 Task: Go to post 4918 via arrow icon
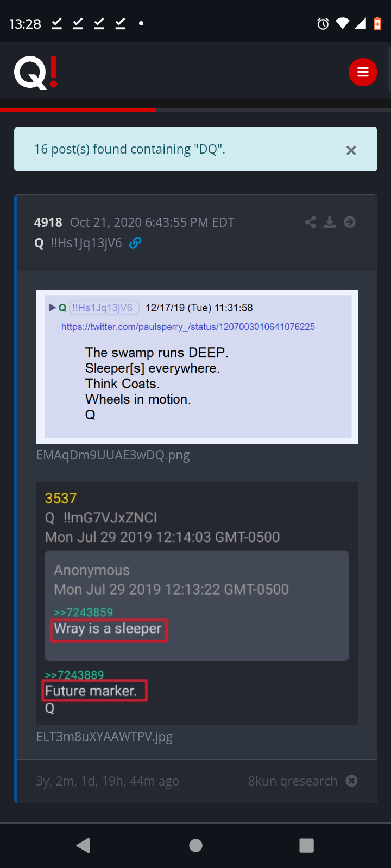[x=350, y=222]
